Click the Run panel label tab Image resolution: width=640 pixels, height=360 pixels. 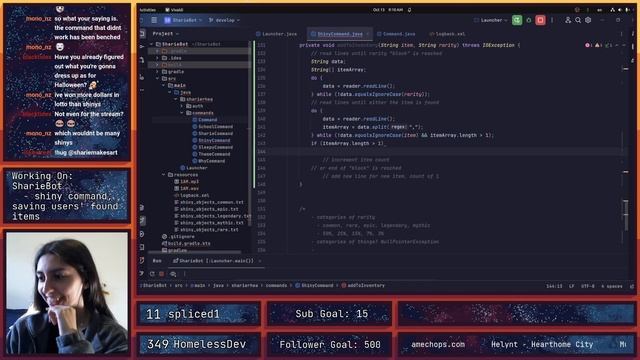coord(157,261)
